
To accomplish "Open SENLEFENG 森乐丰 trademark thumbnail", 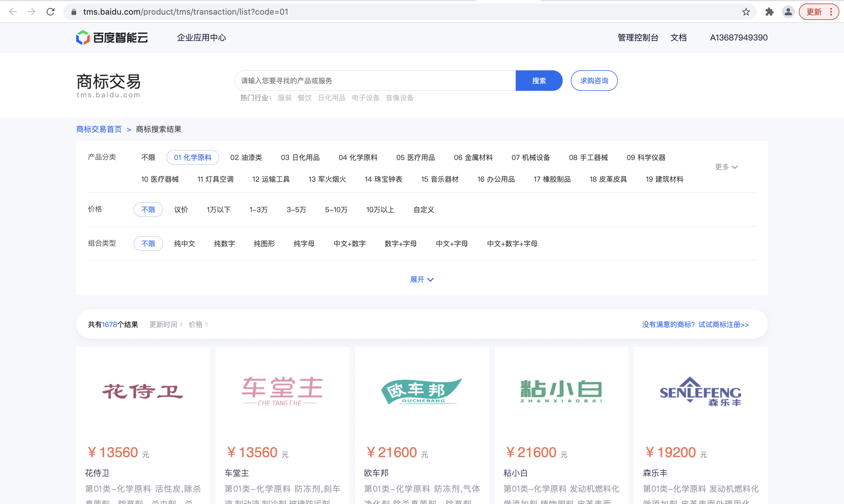I will click(x=700, y=391).
